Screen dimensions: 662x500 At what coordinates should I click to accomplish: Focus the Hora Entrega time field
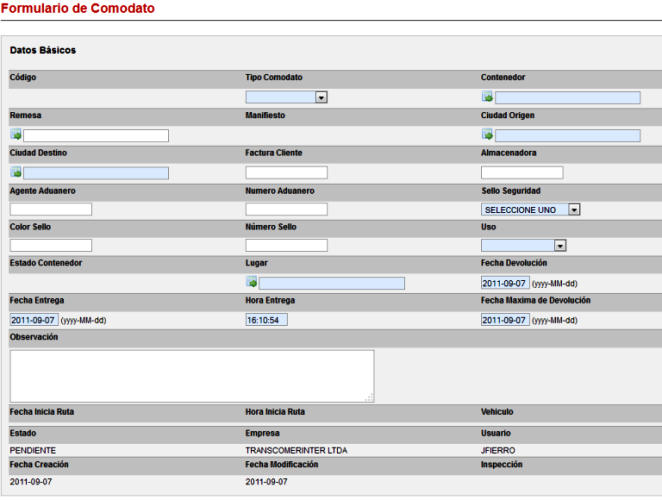tap(267, 320)
